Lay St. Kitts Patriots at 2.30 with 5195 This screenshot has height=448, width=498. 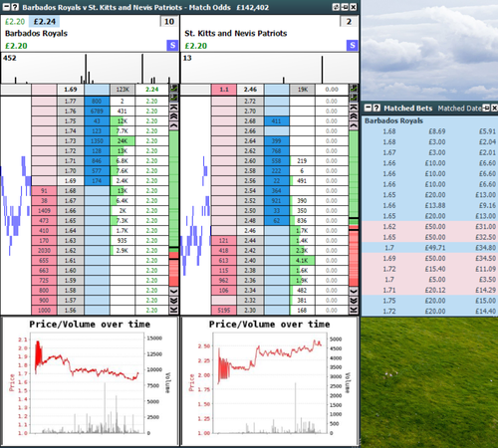point(224,311)
